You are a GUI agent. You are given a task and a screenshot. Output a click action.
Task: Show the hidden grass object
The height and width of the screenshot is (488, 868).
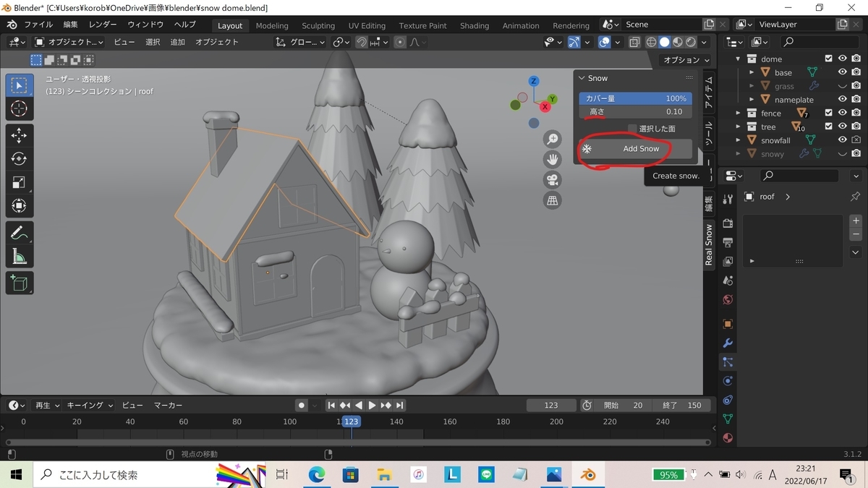point(843,86)
